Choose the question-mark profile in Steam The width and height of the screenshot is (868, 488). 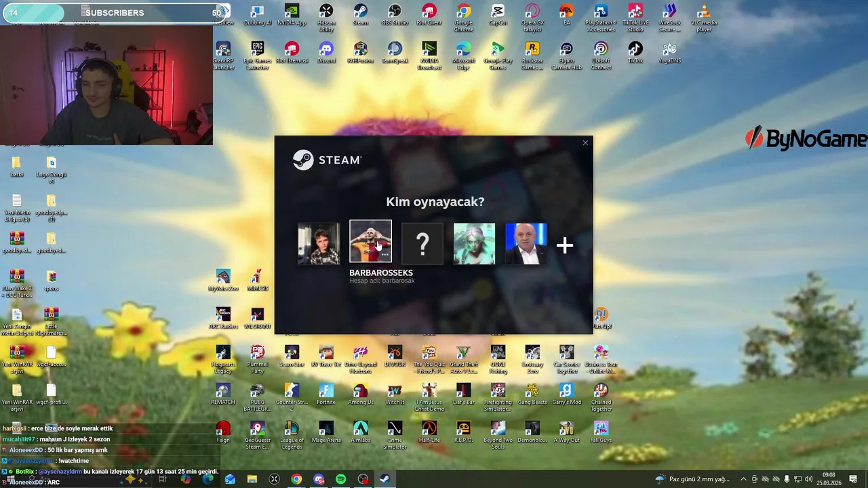[x=422, y=244]
